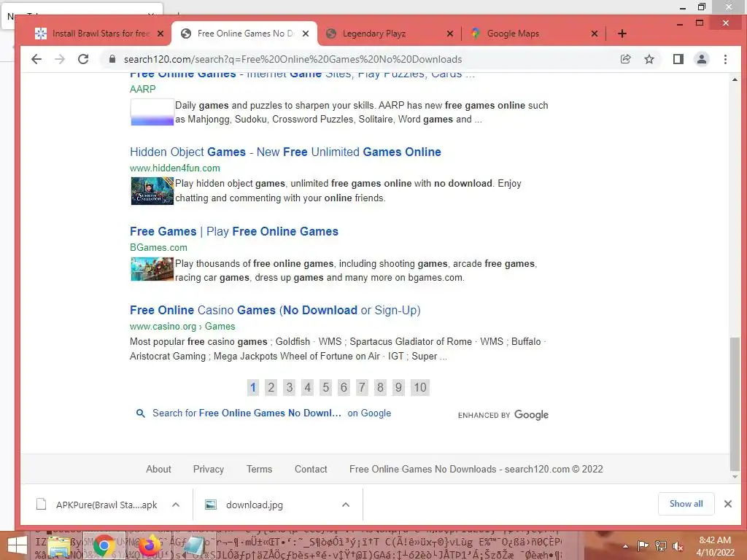Click scrollbar up arrow
Viewport: 747px width, 560px height.
(735, 79)
